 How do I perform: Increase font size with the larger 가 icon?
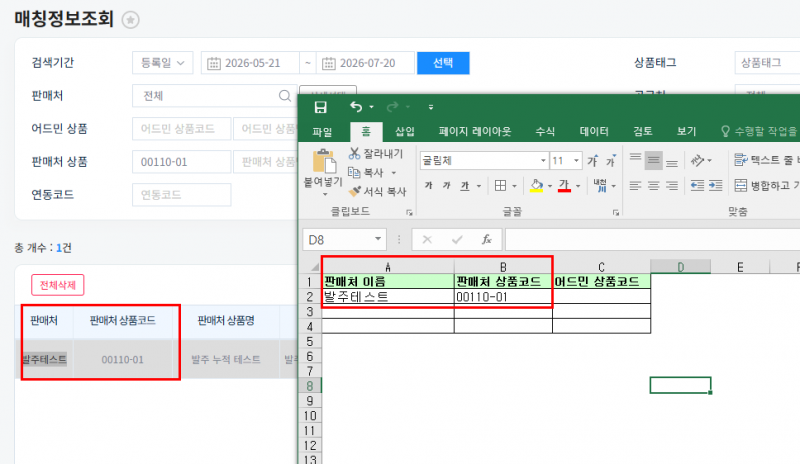[593, 161]
